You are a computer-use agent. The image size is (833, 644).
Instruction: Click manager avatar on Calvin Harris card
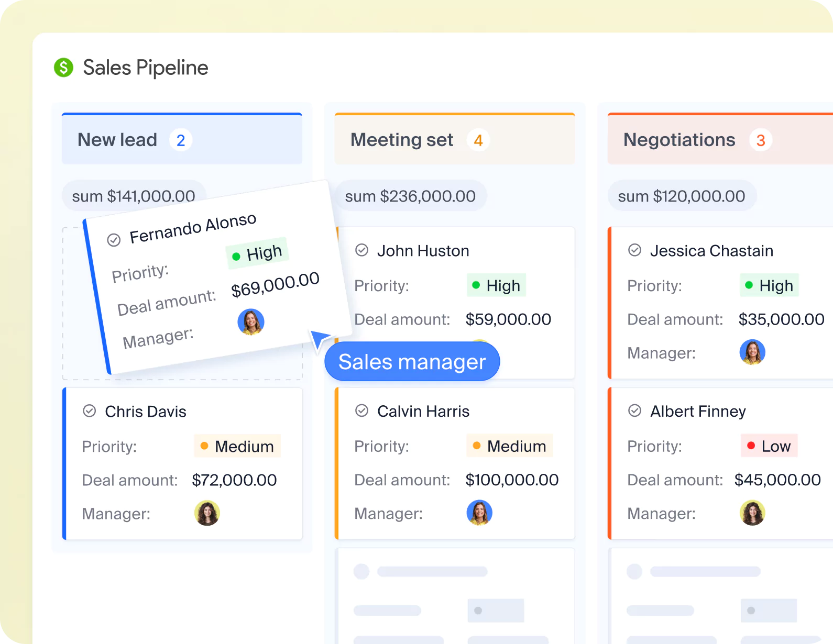479,513
